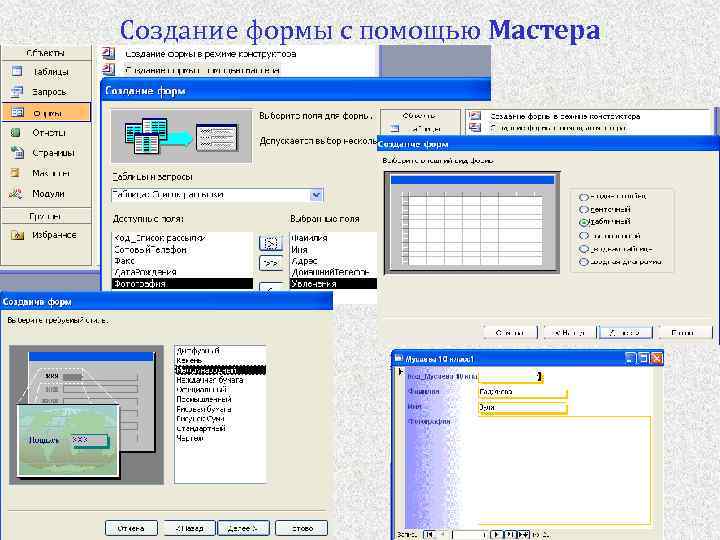Select 'Код_Список рассылки' in available fields
Image resolution: width=720 pixels, height=540 pixels.
(182, 238)
